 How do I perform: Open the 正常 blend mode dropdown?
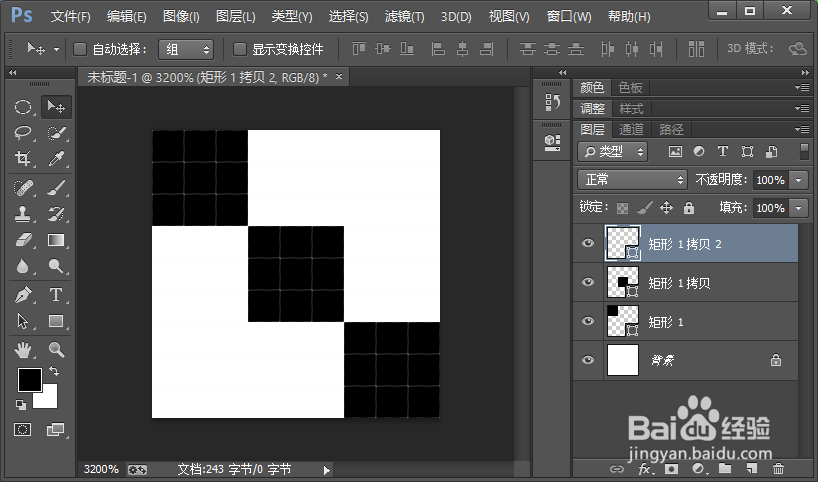632,179
